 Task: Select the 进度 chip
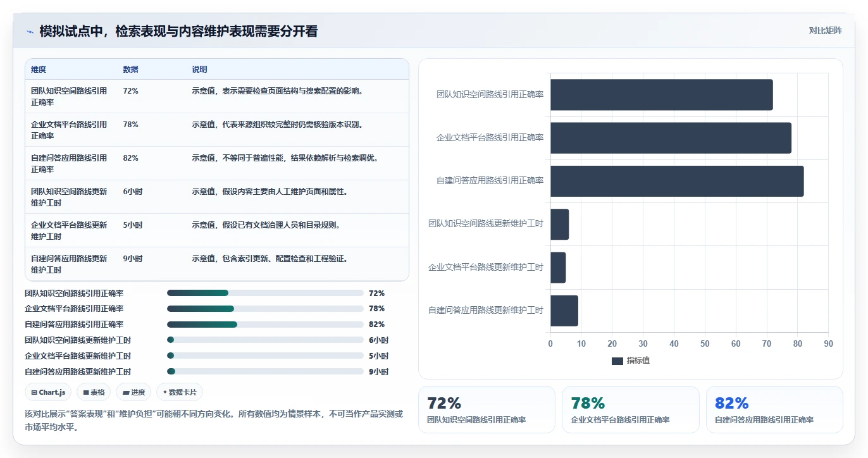point(133,392)
